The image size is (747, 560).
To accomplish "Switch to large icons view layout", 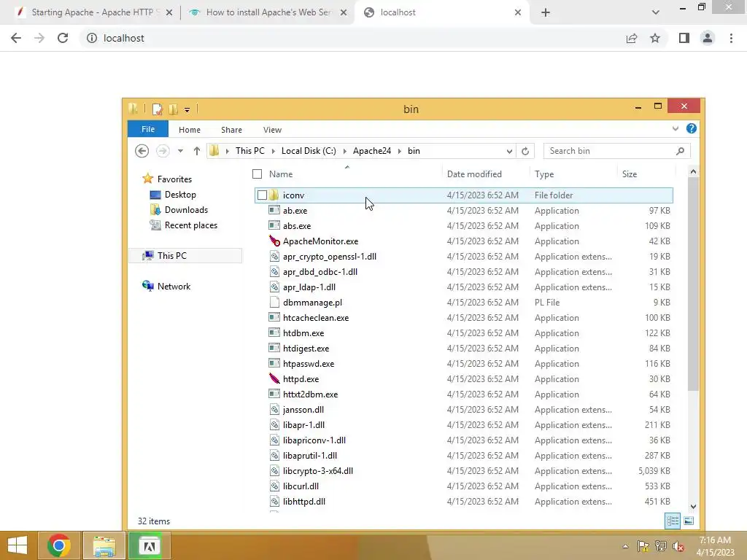I will pos(689,521).
